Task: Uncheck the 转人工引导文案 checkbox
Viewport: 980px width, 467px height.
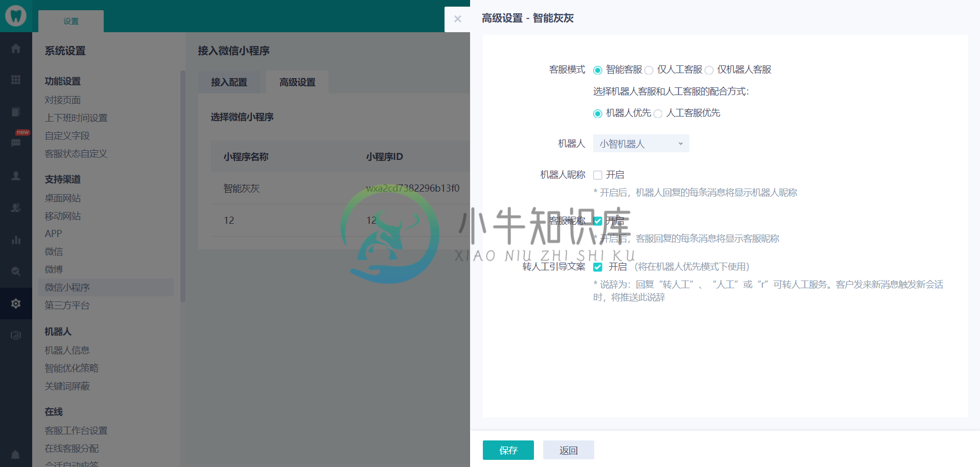Action: (x=597, y=267)
